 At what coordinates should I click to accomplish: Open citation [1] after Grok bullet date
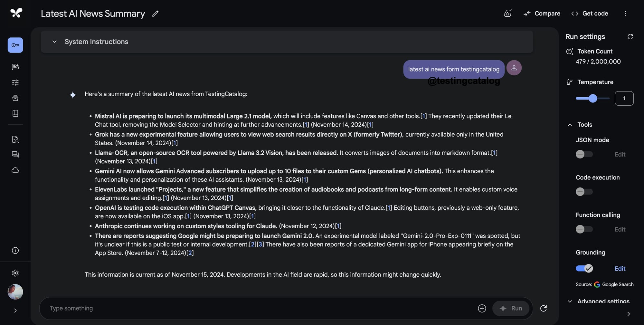tap(175, 143)
